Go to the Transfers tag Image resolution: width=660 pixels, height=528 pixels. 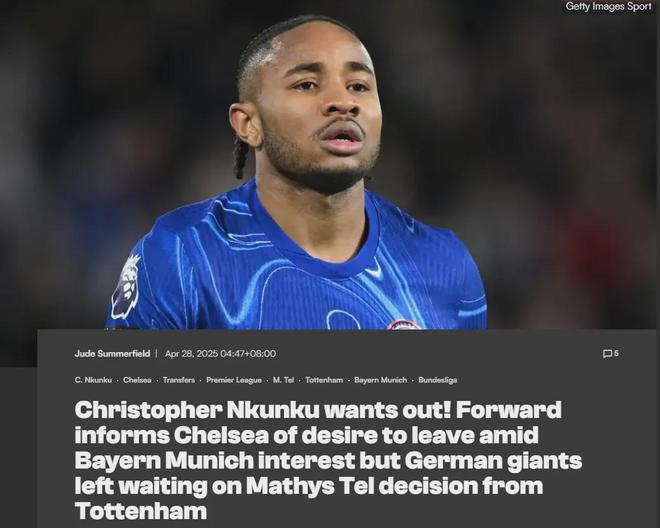point(178,380)
